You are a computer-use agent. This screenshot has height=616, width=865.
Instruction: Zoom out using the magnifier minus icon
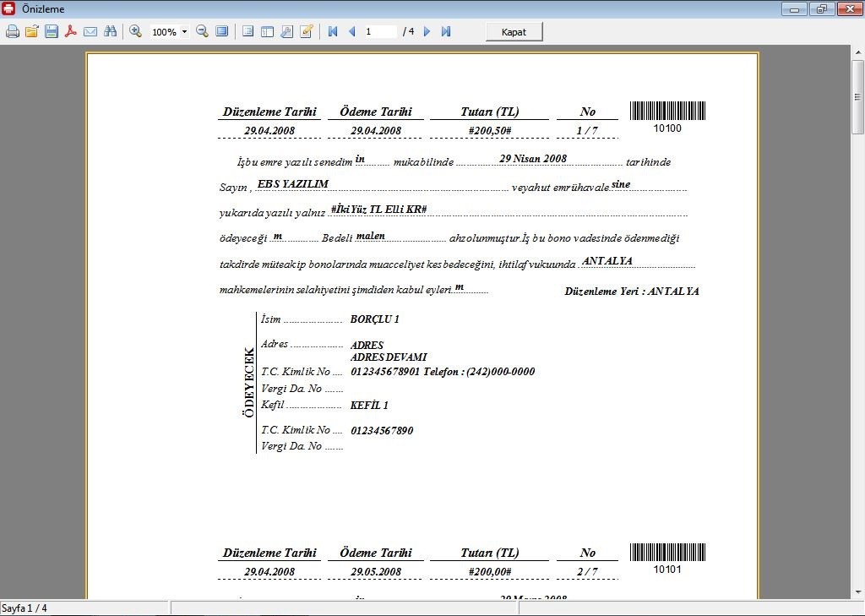click(x=203, y=31)
